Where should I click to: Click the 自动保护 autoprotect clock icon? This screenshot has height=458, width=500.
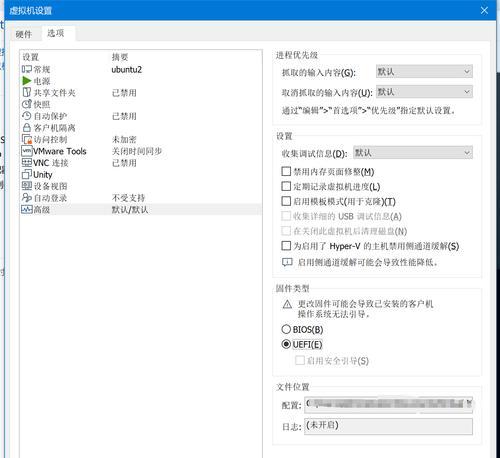(27, 116)
